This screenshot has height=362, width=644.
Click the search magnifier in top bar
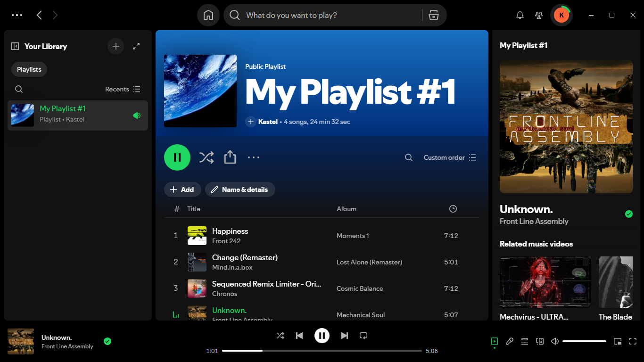235,15
